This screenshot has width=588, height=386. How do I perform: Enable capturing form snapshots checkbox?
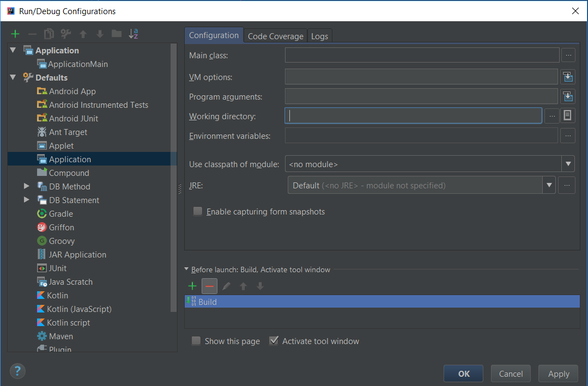tap(198, 211)
